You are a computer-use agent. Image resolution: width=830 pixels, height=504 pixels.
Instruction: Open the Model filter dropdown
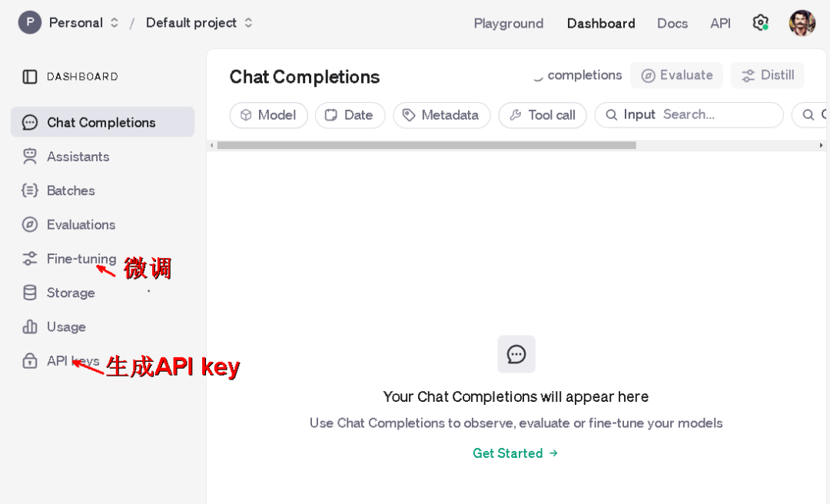(x=268, y=114)
